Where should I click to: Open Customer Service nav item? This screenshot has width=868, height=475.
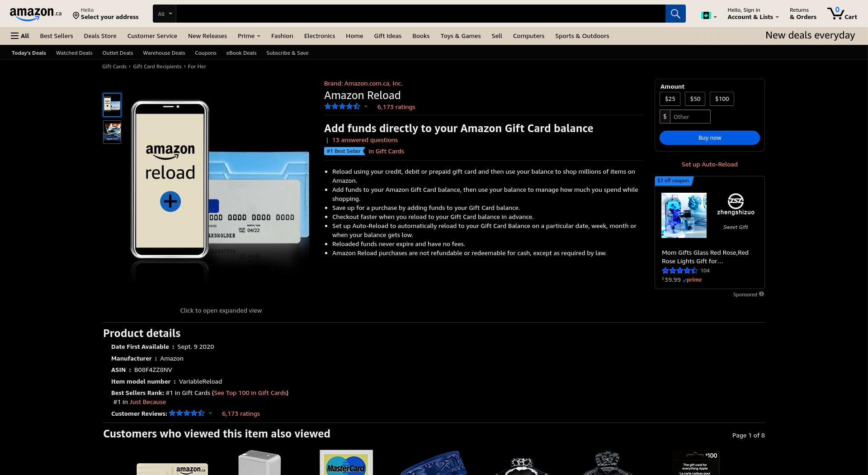point(152,36)
